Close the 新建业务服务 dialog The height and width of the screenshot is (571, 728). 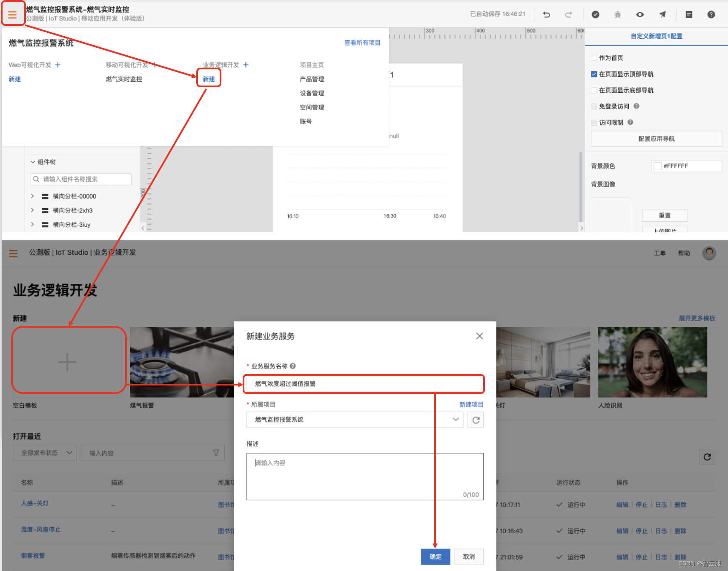pos(479,336)
